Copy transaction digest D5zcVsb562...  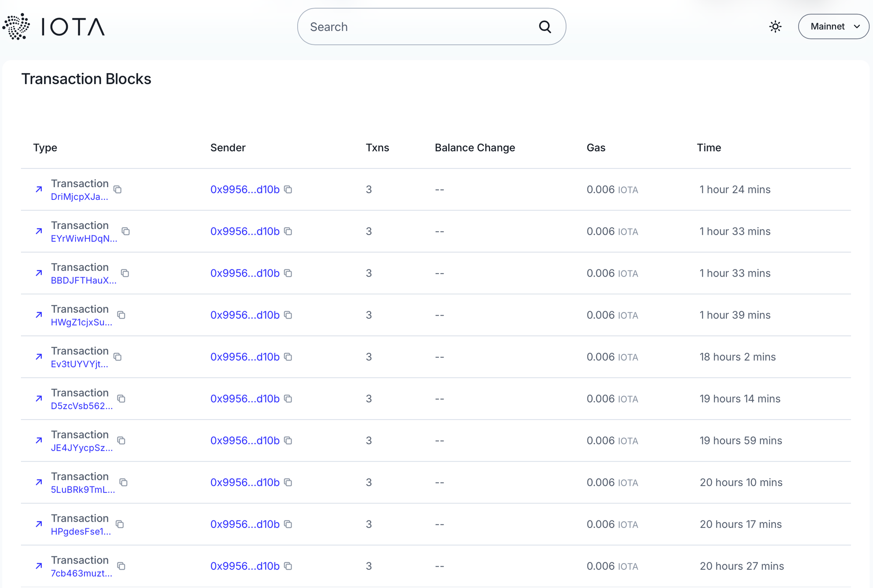tap(121, 399)
